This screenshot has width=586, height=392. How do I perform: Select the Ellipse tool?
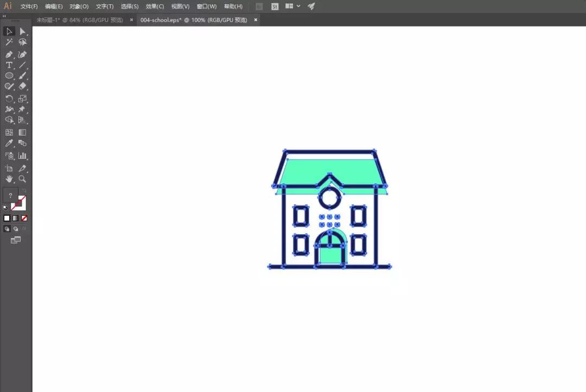tap(9, 76)
